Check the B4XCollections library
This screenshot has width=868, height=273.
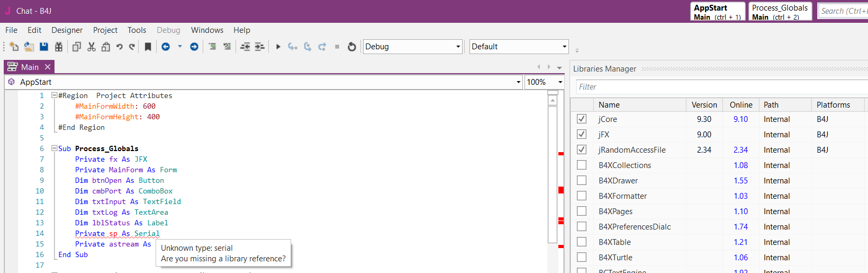pyautogui.click(x=582, y=165)
